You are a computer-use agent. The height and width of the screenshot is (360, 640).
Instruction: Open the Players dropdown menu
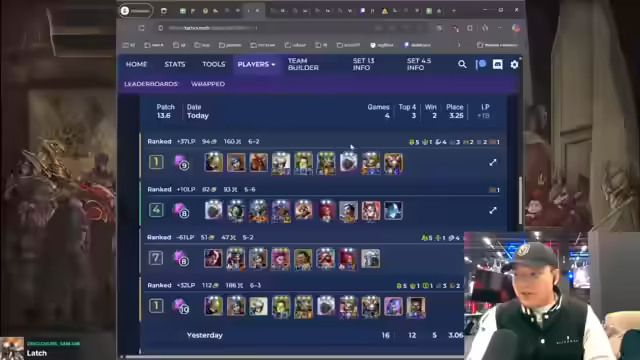256,64
